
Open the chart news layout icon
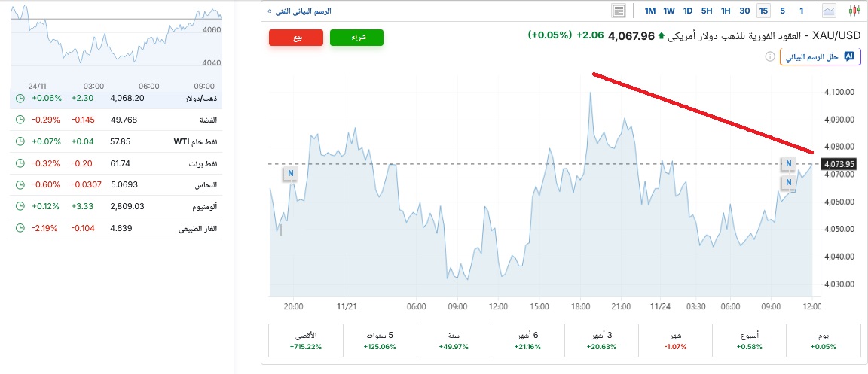tap(619, 11)
